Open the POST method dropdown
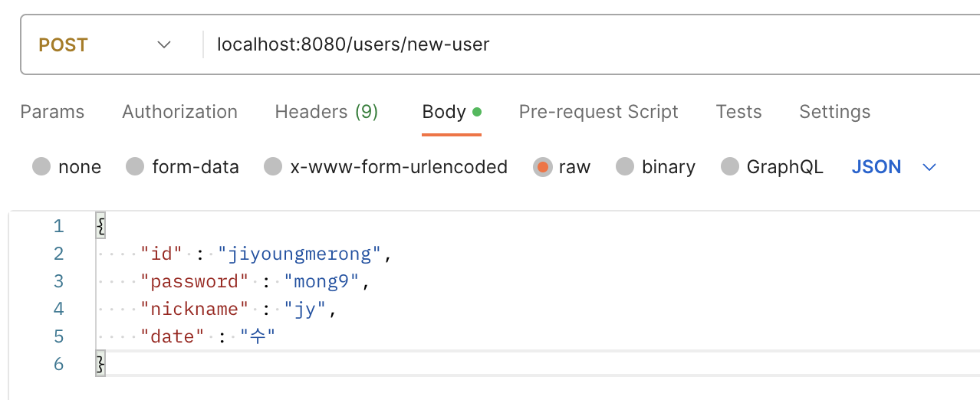Screen dimensions: 980x400 point(105,45)
